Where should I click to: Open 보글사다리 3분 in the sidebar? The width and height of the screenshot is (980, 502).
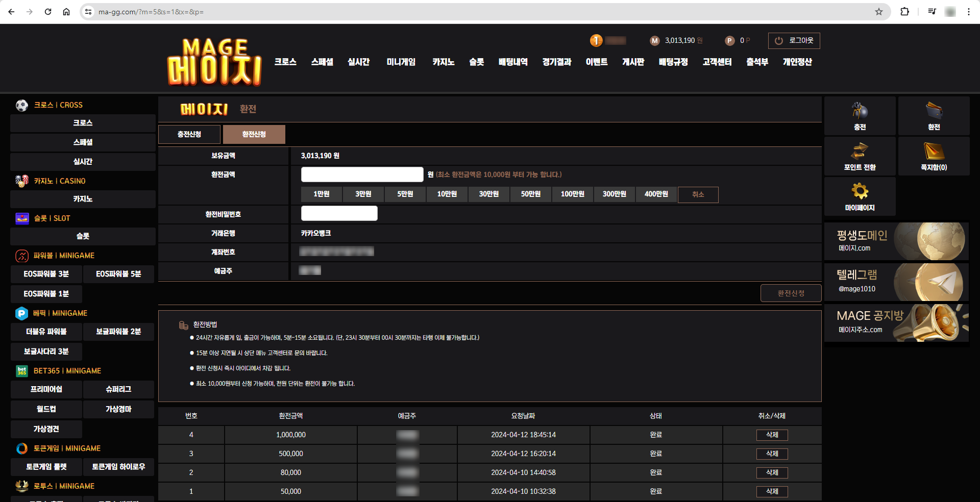tap(46, 352)
